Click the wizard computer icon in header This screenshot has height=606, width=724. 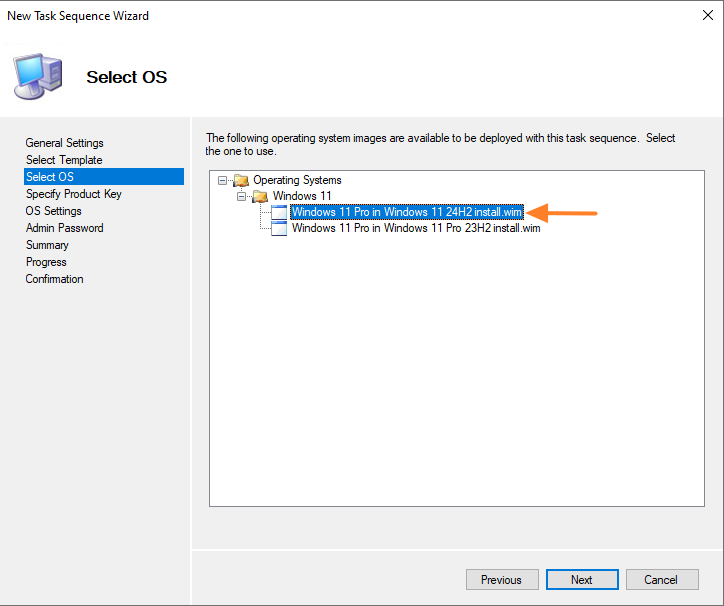[38, 76]
